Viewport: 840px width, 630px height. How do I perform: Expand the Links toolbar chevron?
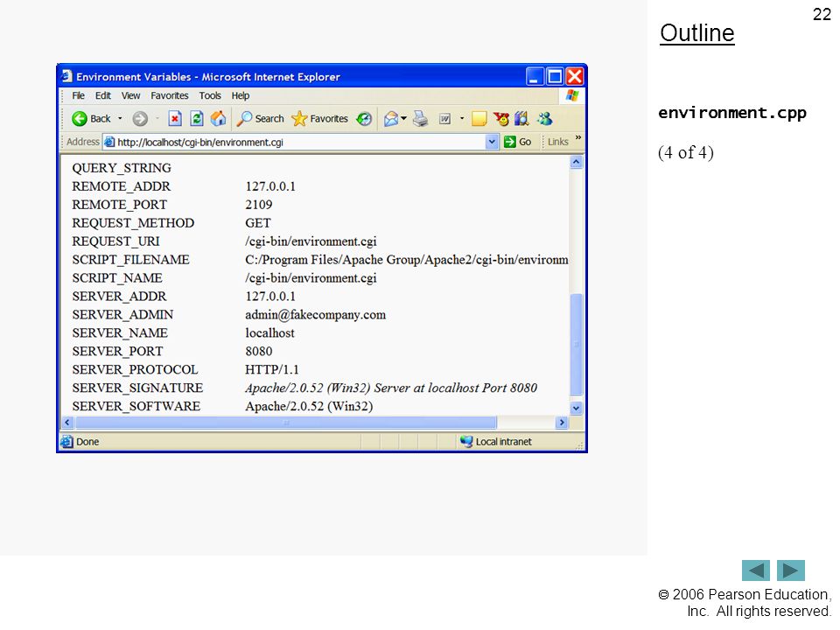point(578,138)
